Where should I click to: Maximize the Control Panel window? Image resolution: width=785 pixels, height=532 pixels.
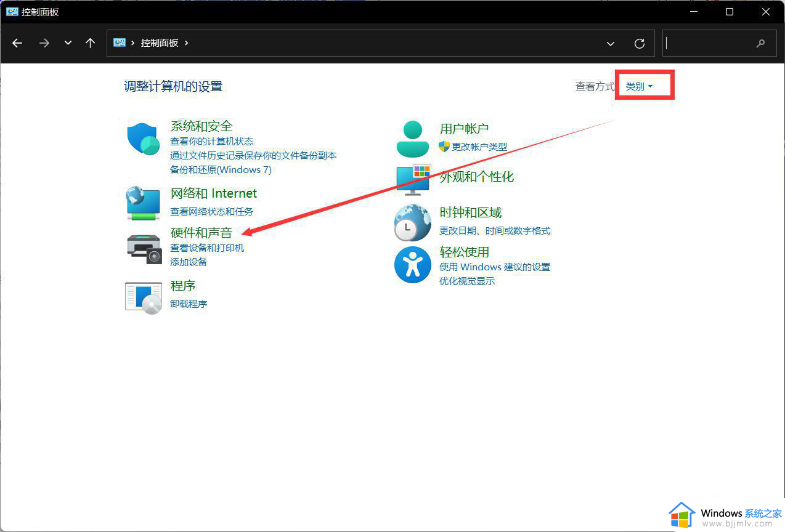pyautogui.click(x=730, y=12)
